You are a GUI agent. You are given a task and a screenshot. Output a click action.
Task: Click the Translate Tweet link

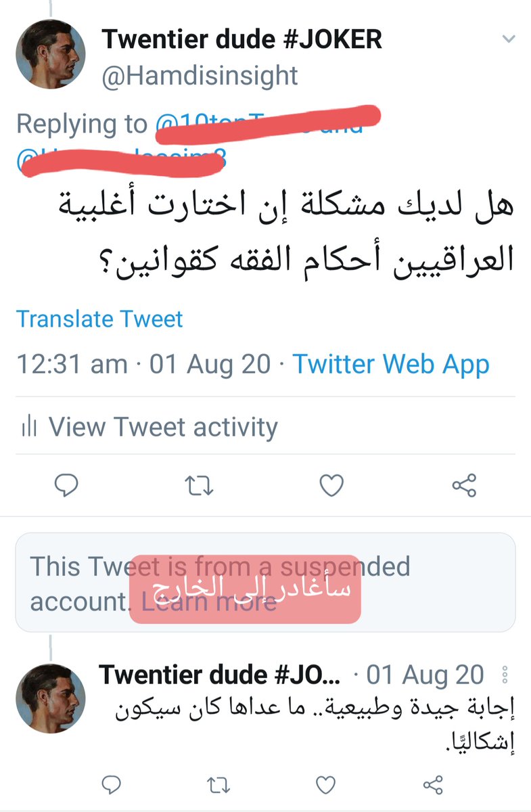point(99,318)
